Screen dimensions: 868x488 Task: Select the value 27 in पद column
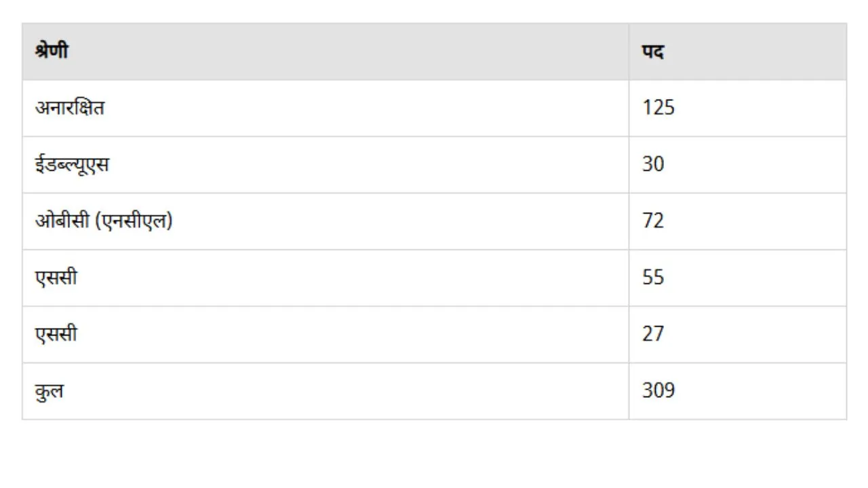tap(653, 334)
